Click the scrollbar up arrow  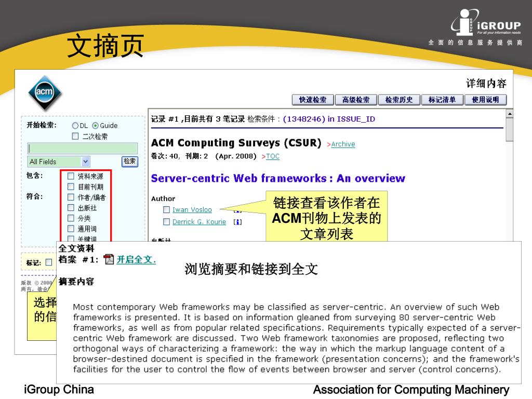[x=509, y=113]
